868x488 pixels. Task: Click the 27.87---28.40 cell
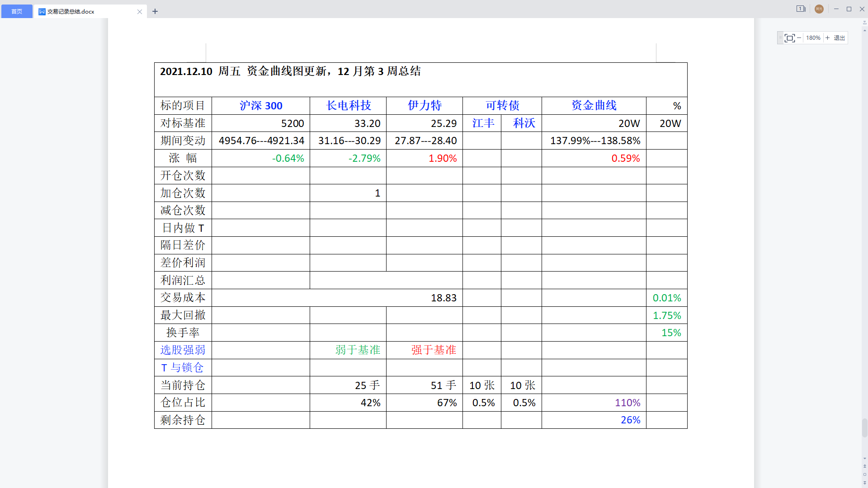click(425, 141)
